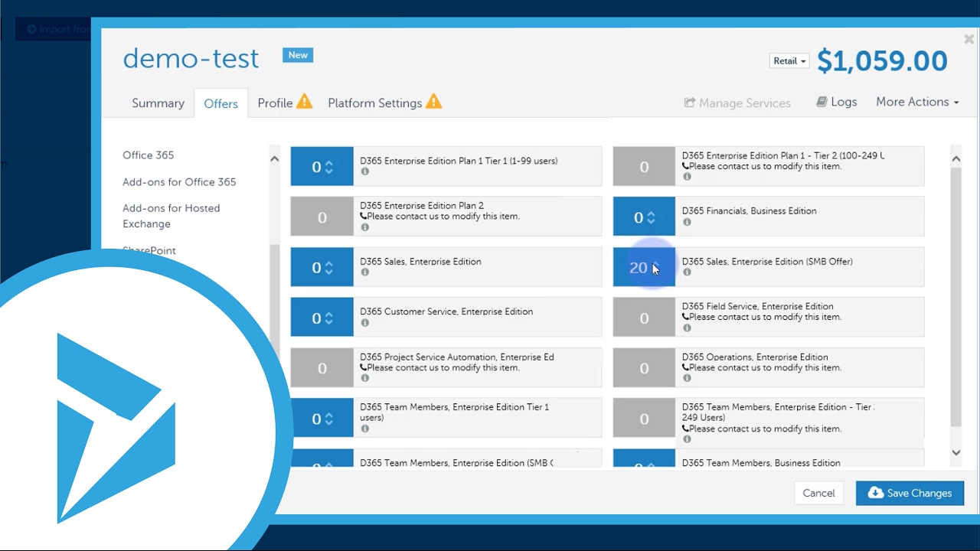Click the warning icon beside Profile tab

[x=304, y=101]
